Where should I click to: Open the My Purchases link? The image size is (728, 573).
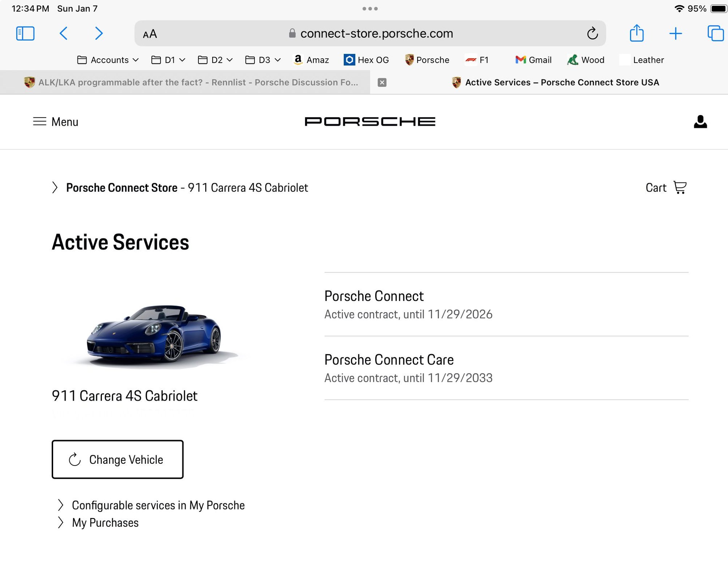pos(105,523)
